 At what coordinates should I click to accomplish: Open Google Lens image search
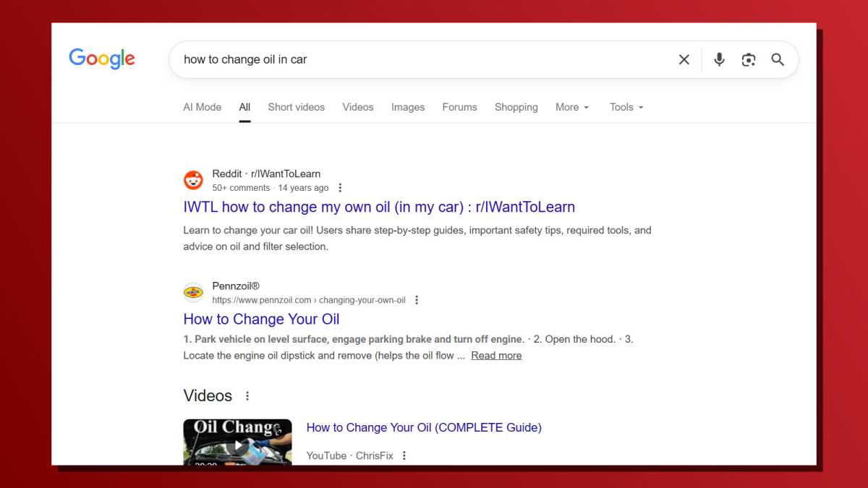tap(749, 60)
